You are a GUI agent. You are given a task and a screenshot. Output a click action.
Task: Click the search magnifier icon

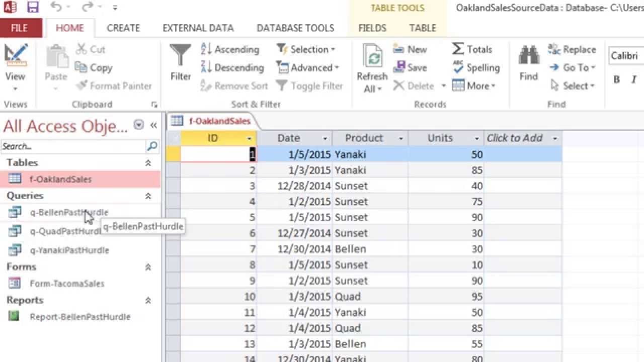(152, 146)
